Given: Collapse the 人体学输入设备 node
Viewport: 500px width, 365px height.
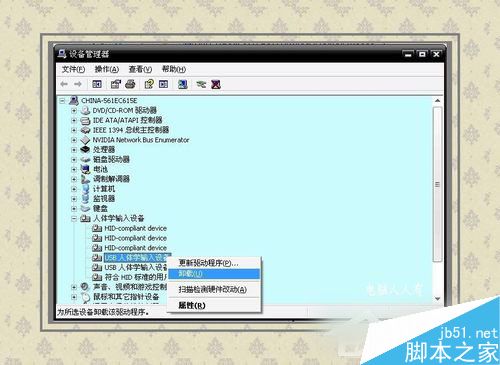Looking at the screenshot, I should (x=74, y=219).
